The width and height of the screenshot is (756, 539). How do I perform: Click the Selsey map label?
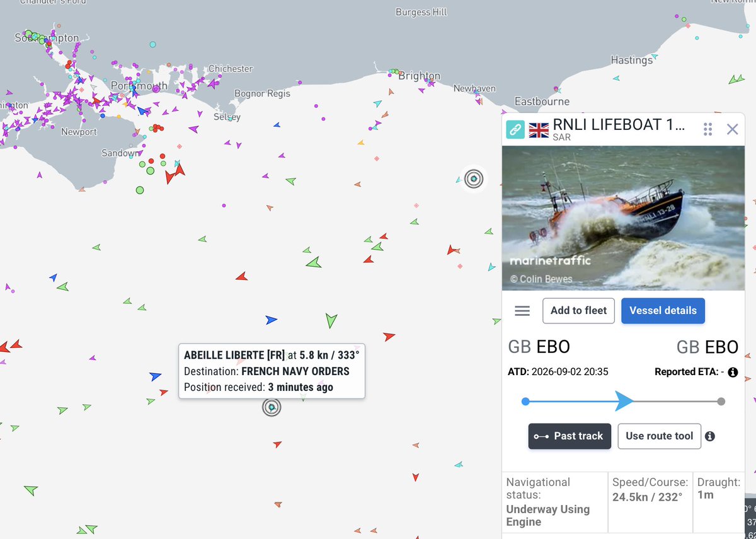point(227,117)
